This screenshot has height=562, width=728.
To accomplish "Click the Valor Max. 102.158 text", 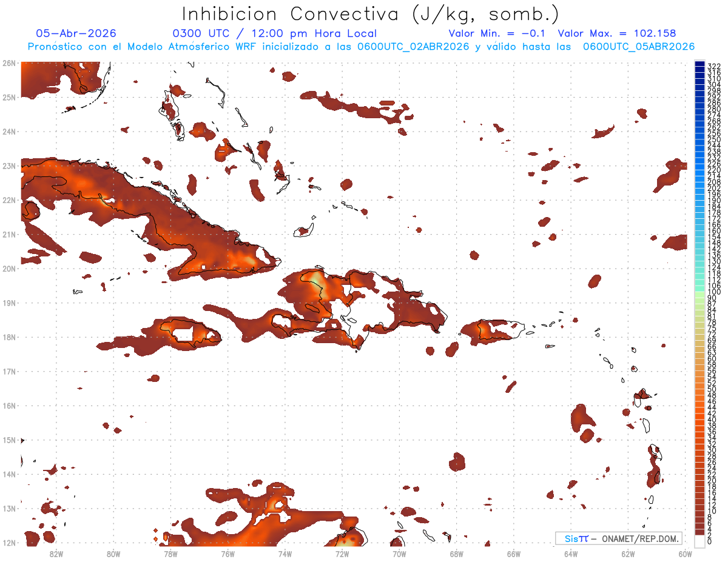I will click(x=616, y=33).
